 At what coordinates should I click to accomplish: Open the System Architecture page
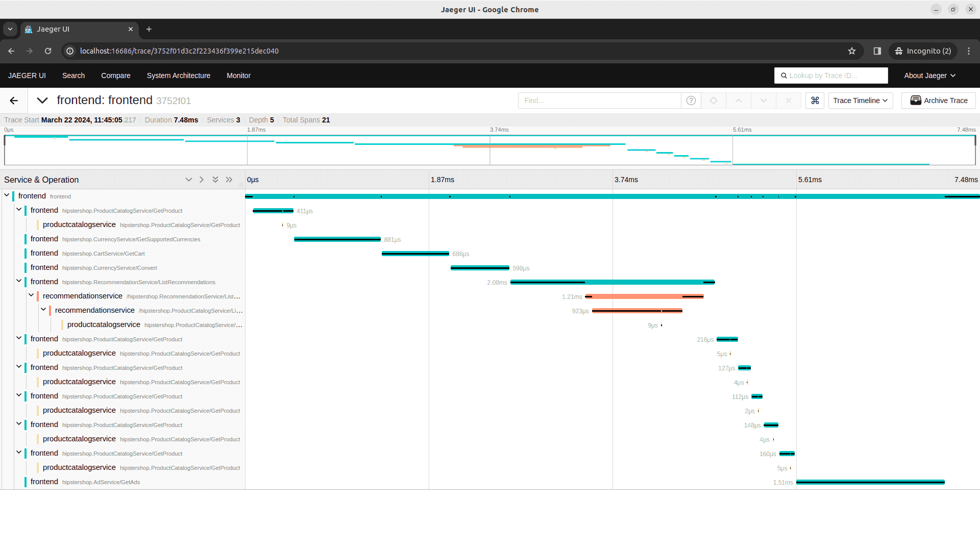178,75
